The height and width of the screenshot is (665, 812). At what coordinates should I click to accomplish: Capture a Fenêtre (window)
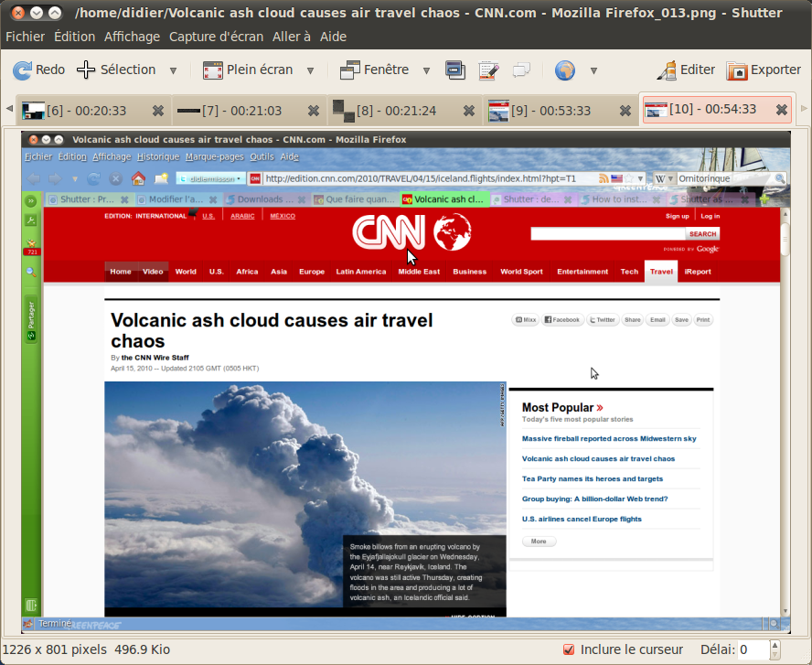[x=374, y=70]
